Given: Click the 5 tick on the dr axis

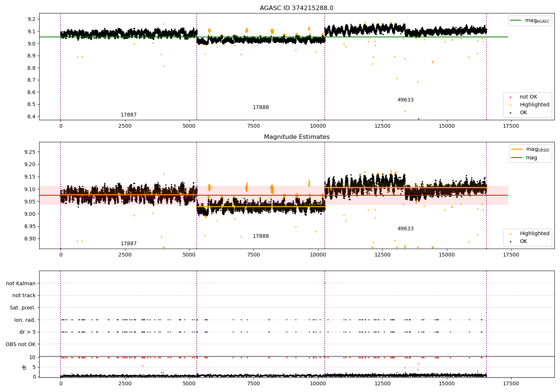Looking at the screenshot, I should click(x=34, y=367).
